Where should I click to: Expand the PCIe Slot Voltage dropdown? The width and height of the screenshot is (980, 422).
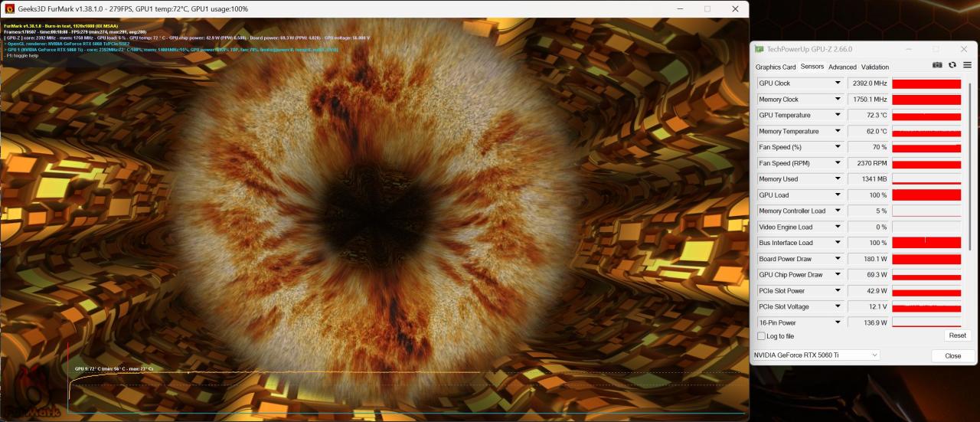pos(838,307)
